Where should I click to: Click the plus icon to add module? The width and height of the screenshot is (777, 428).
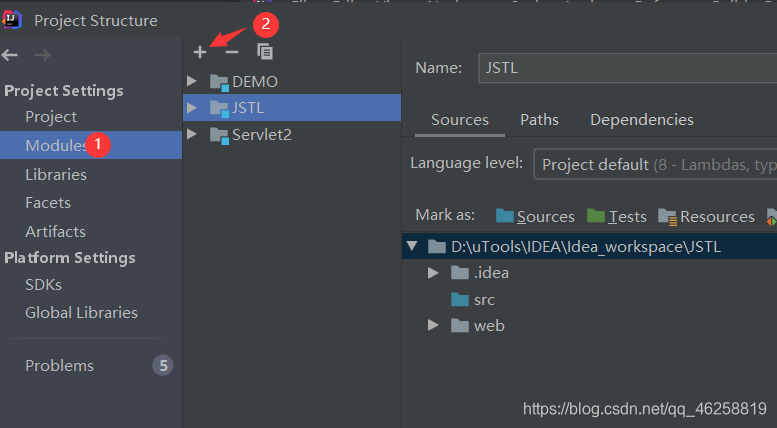(x=200, y=52)
